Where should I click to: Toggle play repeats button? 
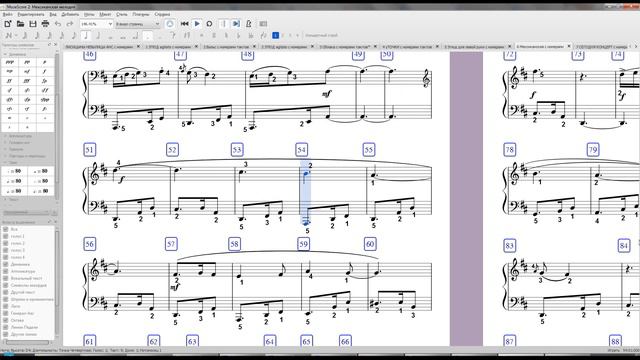point(223,24)
